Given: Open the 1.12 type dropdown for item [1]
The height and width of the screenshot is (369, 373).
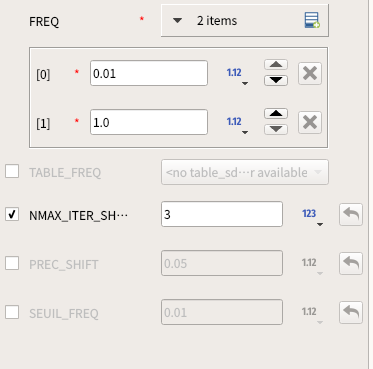Looking at the screenshot, I should 237,124.
